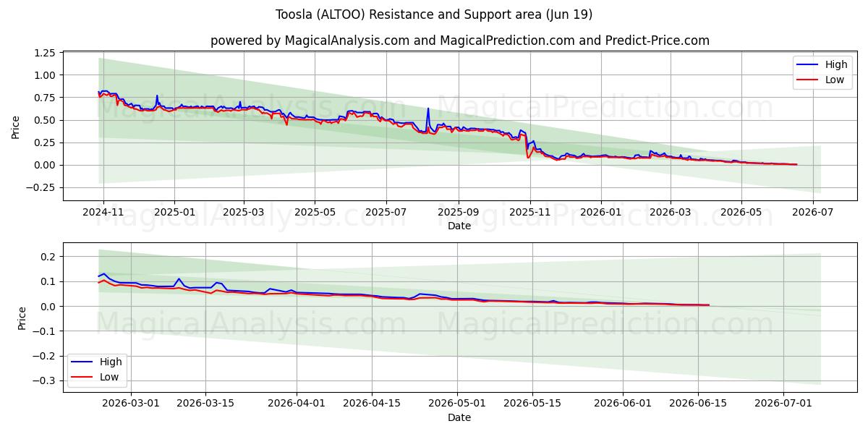Image resolution: width=868 pixels, height=434 pixels.
Task: Click the '1.25' price tick on top chart
Action: (x=45, y=54)
